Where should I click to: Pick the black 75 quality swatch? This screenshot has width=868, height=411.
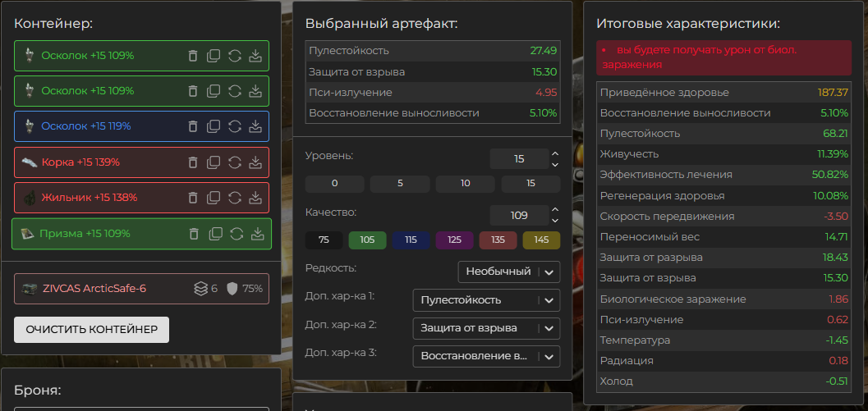tap(324, 240)
